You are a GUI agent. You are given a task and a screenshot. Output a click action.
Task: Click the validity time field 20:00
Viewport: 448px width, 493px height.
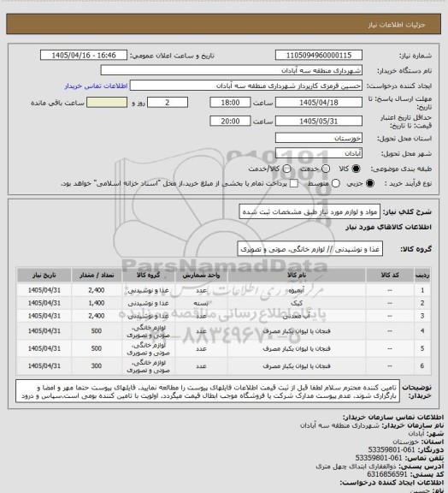(x=230, y=121)
